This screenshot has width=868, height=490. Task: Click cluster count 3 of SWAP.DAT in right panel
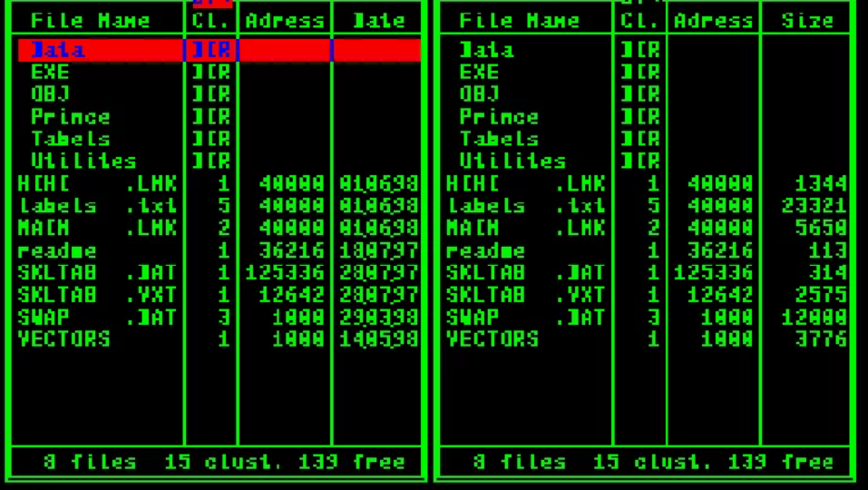(x=653, y=317)
